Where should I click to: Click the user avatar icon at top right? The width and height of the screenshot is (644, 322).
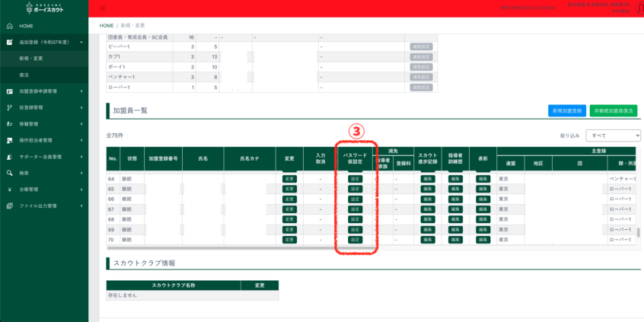(638, 8)
